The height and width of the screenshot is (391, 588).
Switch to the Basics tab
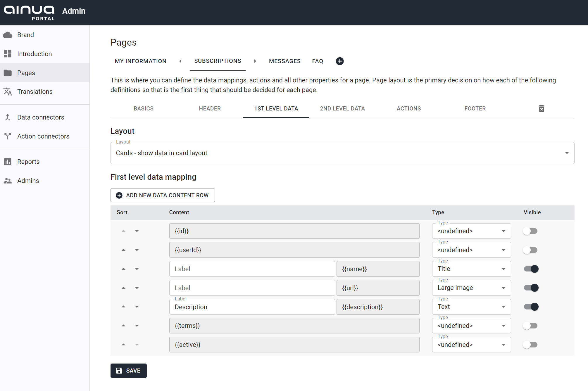pos(144,108)
